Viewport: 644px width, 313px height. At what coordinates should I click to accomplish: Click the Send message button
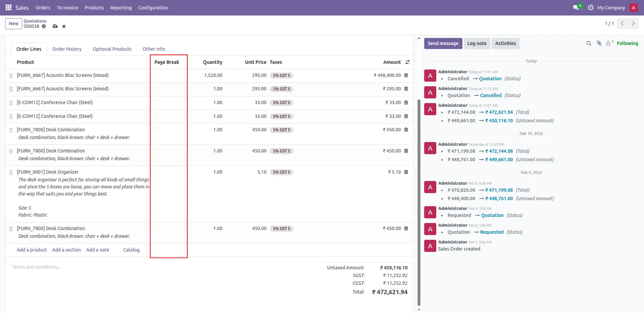(x=443, y=43)
